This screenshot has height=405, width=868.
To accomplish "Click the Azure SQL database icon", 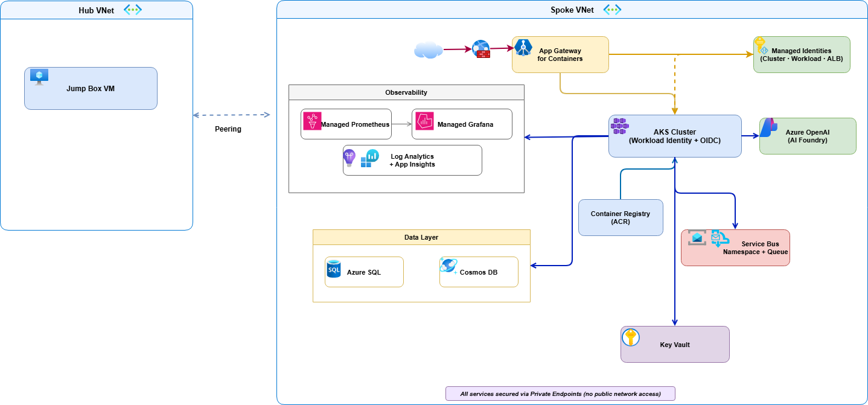I will (x=334, y=269).
